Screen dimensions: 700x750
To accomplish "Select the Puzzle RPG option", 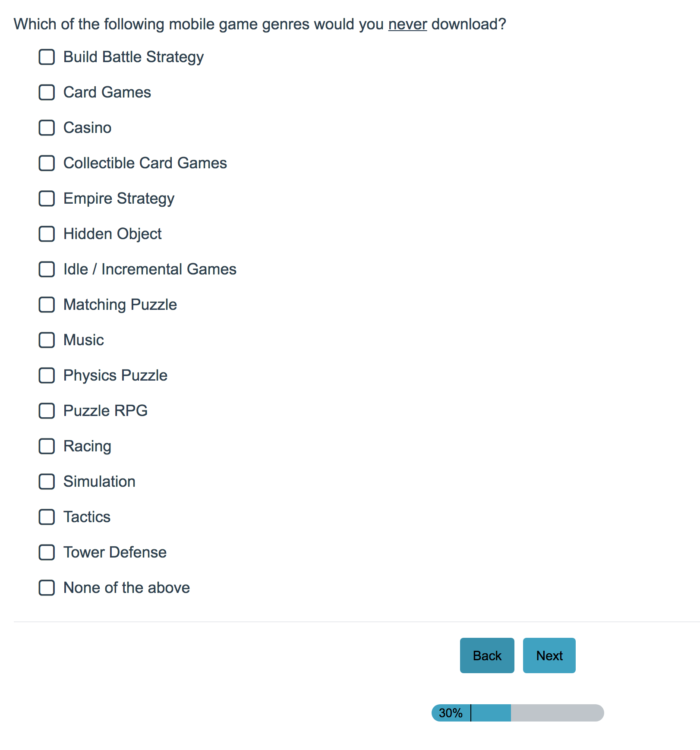I will click(47, 411).
